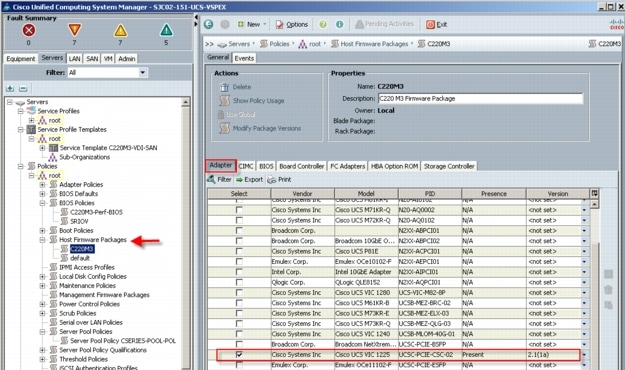Open the Filter All dropdown
Viewport: 625px width, 370px height.
pos(143,73)
